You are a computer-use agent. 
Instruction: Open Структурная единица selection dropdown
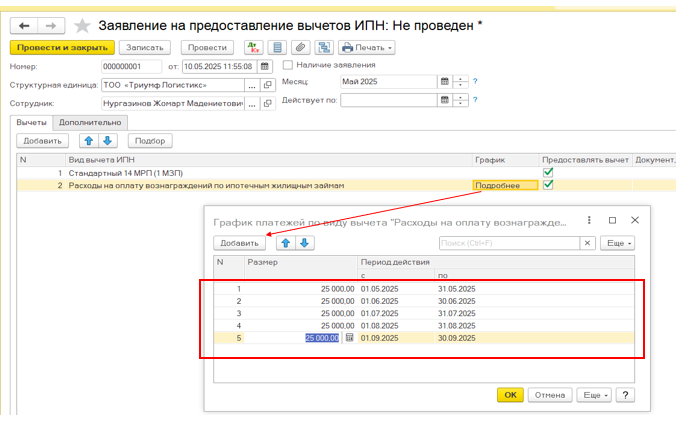252,85
